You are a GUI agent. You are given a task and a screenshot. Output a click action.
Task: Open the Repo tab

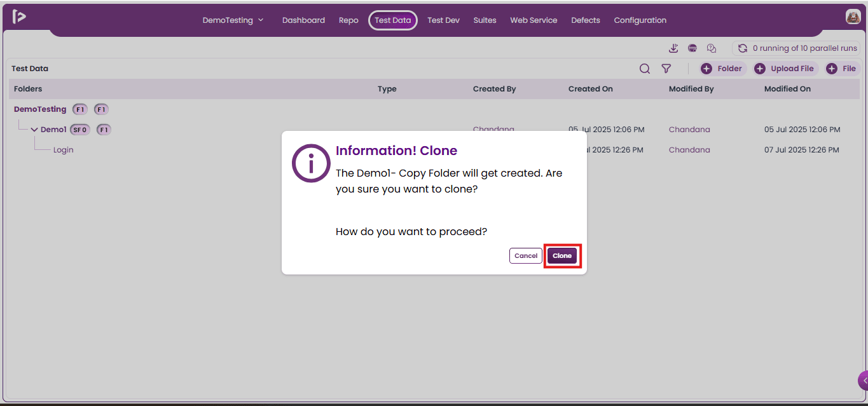click(348, 20)
